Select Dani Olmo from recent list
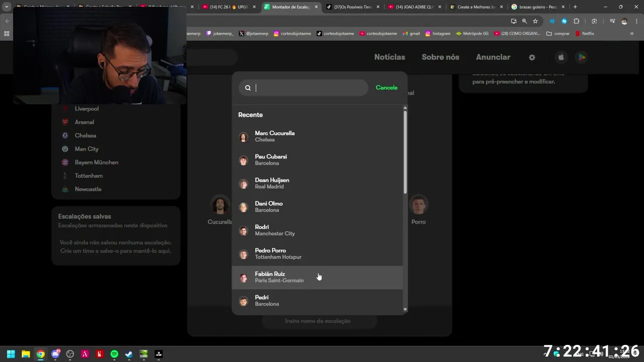Image resolution: width=644 pixels, height=362 pixels. (317, 207)
